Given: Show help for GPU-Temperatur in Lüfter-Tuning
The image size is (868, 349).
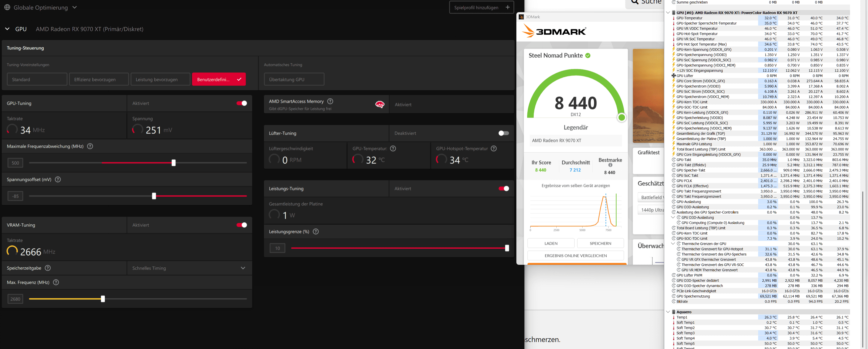Looking at the screenshot, I should pos(393,148).
